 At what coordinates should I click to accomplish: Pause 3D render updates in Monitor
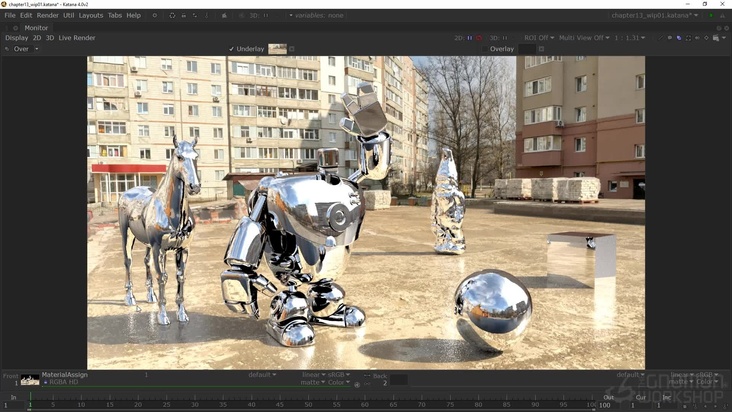[505, 38]
